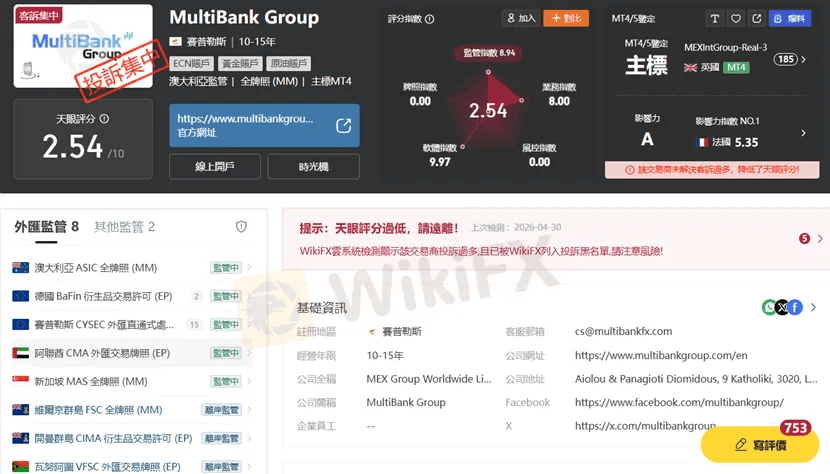This screenshot has height=474, width=830.
Task: Click the UAE flag icon on CMA row
Action: coord(21,353)
